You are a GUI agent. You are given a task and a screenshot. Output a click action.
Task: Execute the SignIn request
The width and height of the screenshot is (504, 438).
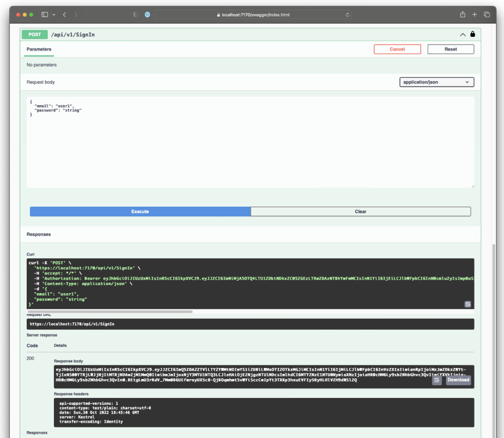[x=140, y=212]
